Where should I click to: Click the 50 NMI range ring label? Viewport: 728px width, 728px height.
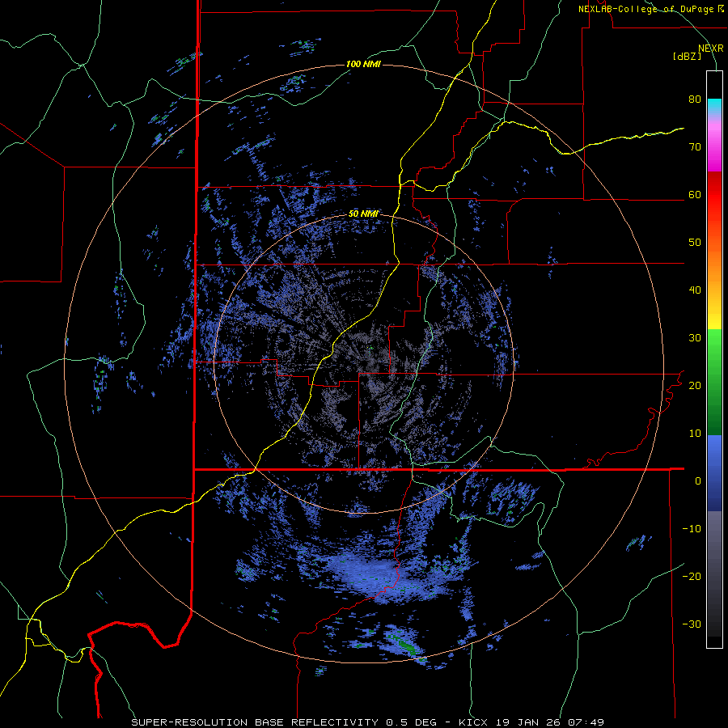click(x=363, y=214)
